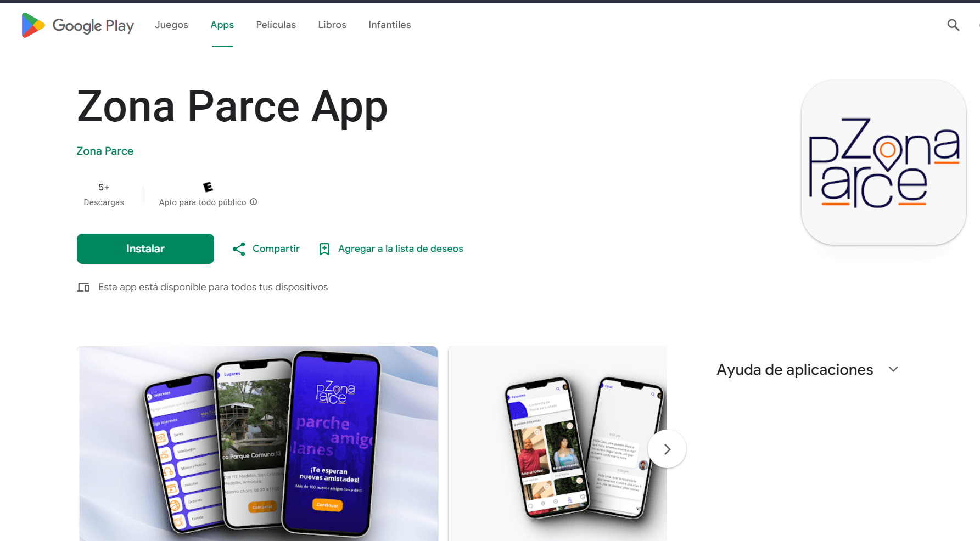The image size is (980, 541).
Task: Click the Compartir text button
Action: pyautogui.click(x=276, y=249)
